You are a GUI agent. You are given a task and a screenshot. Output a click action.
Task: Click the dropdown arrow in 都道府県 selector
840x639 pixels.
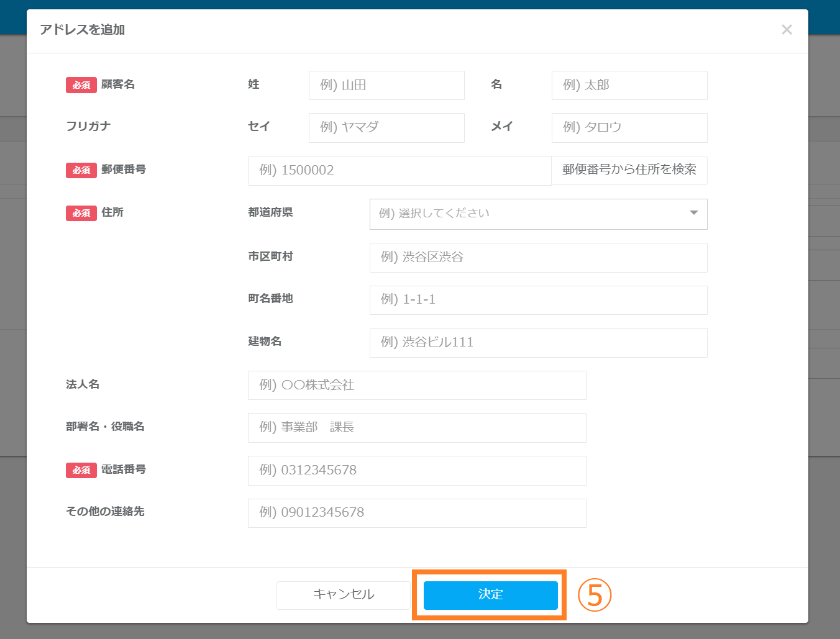pyautogui.click(x=693, y=213)
